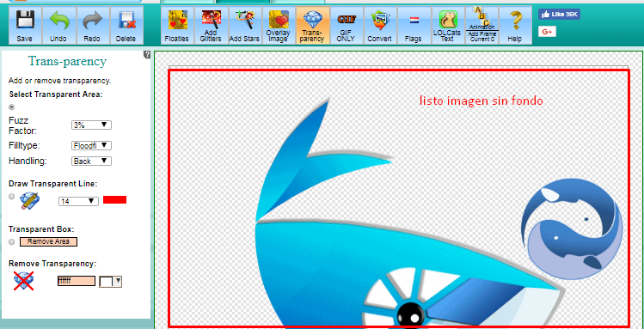
Task: Click the 'listo imagen sin fondo' text
Action: [481, 101]
